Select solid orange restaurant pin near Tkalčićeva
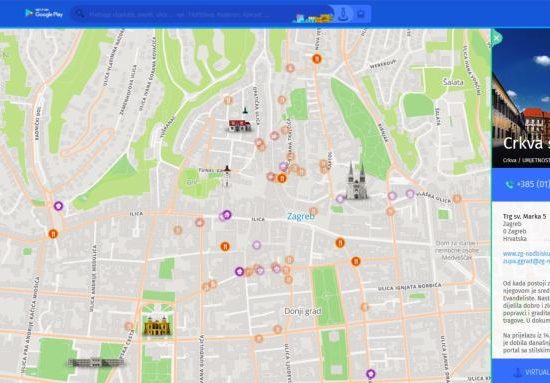Viewport: 550px width, 383px height. coord(282,179)
